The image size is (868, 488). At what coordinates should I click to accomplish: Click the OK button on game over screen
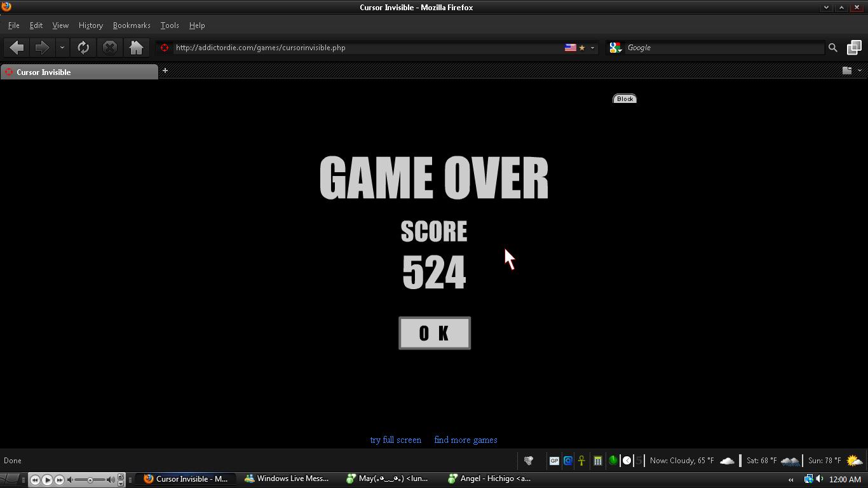click(x=434, y=333)
